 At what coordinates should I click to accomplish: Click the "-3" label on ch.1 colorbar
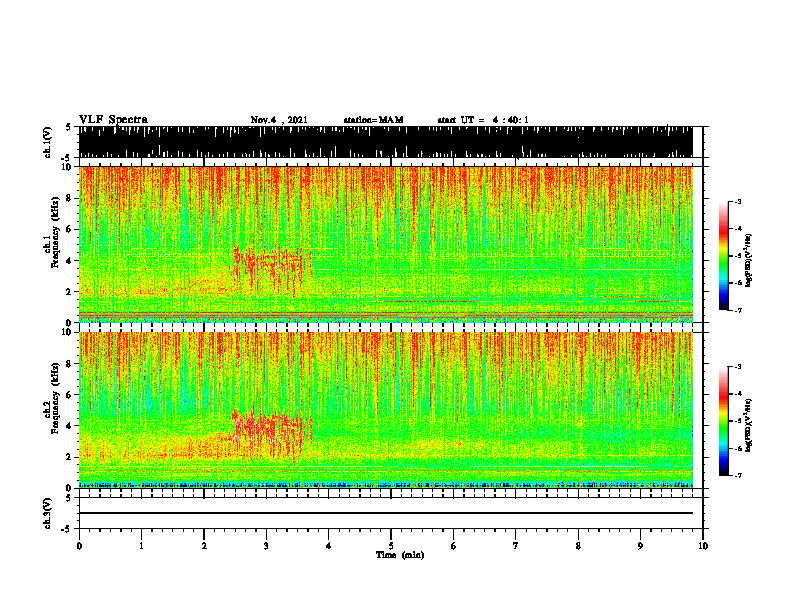coord(738,202)
